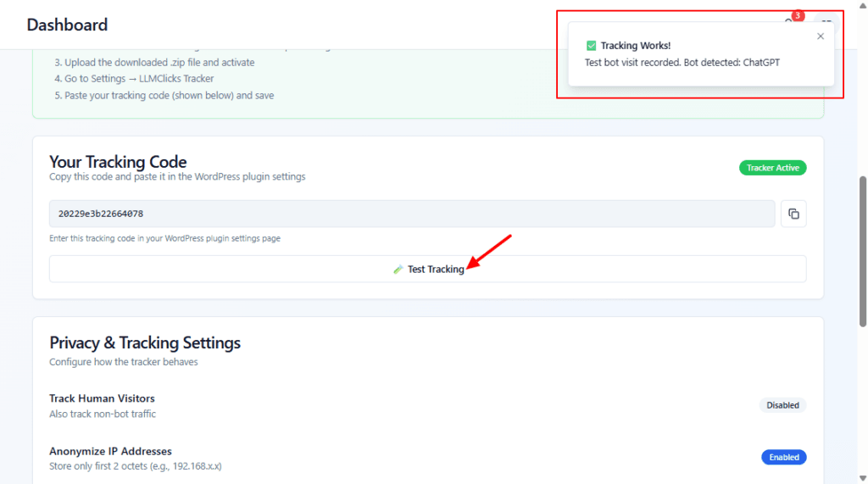Click the green Tracker Active badge

[x=772, y=168]
